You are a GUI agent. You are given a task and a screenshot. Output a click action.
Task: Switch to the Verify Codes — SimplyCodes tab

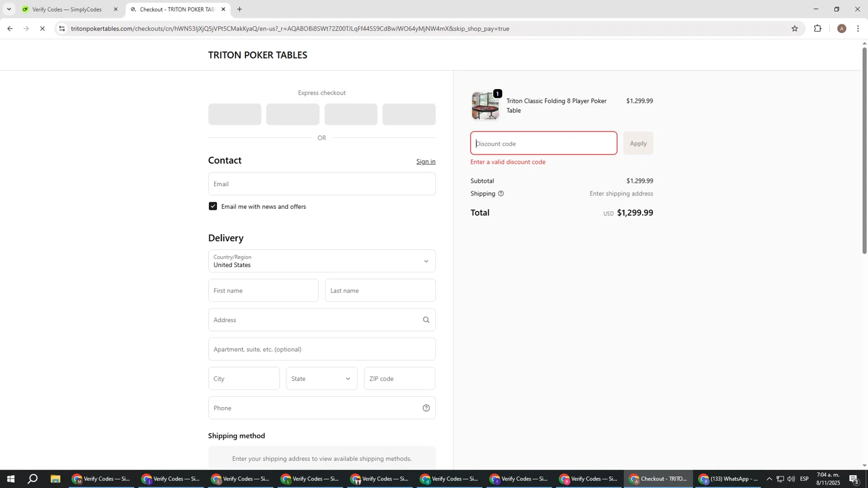(67, 9)
